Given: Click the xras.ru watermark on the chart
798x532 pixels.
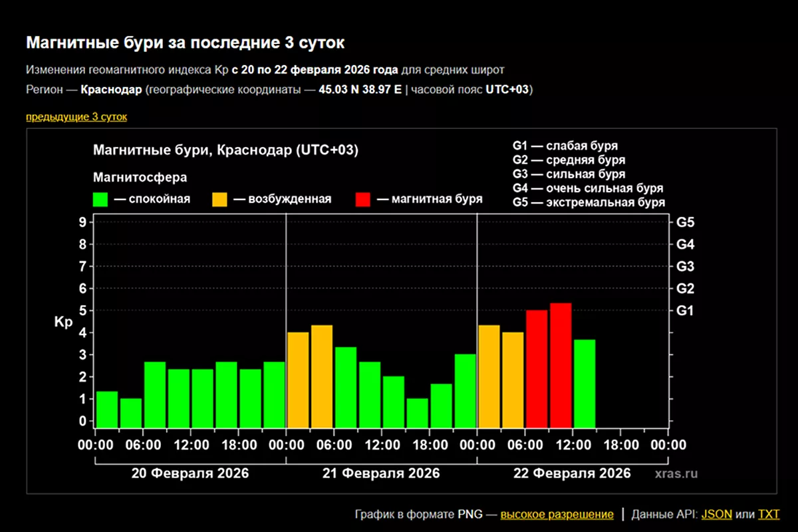Looking at the screenshot, I should tap(676, 474).
